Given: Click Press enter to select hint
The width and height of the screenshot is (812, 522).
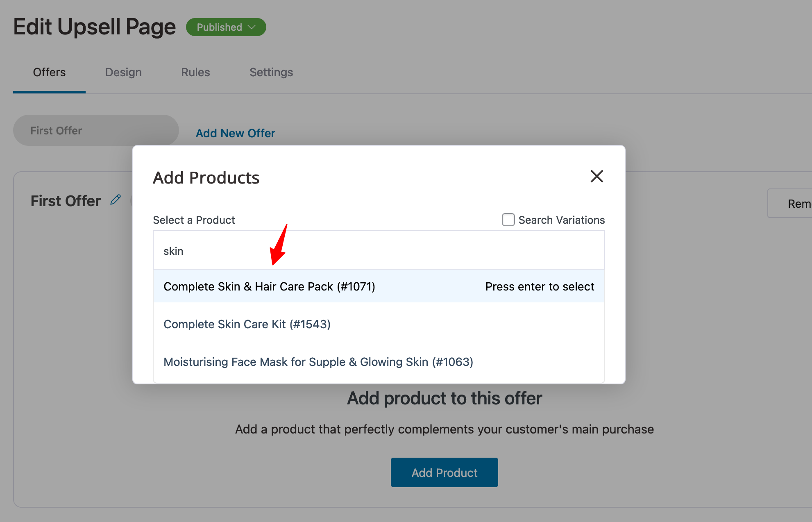Looking at the screenshot, I should 539,286.
